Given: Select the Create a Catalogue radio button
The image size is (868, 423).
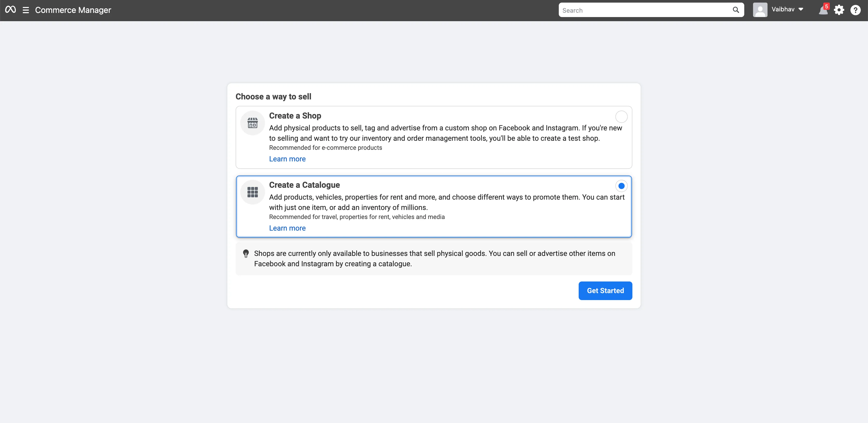Looking at the screenshot, I should [621, 186].
